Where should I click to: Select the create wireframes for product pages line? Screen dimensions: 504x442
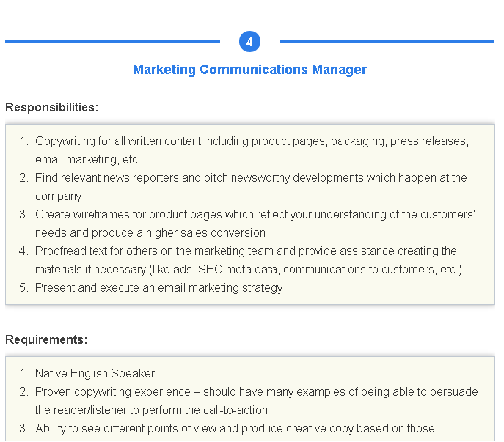(x=255, y=214)
